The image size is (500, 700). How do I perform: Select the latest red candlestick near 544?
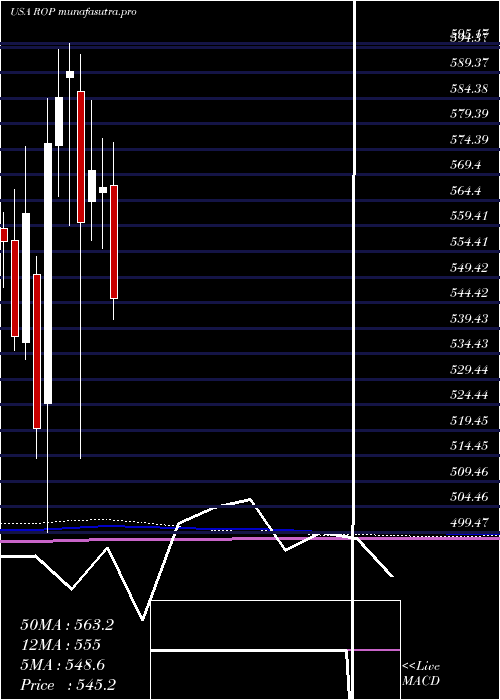coord(114,242)
